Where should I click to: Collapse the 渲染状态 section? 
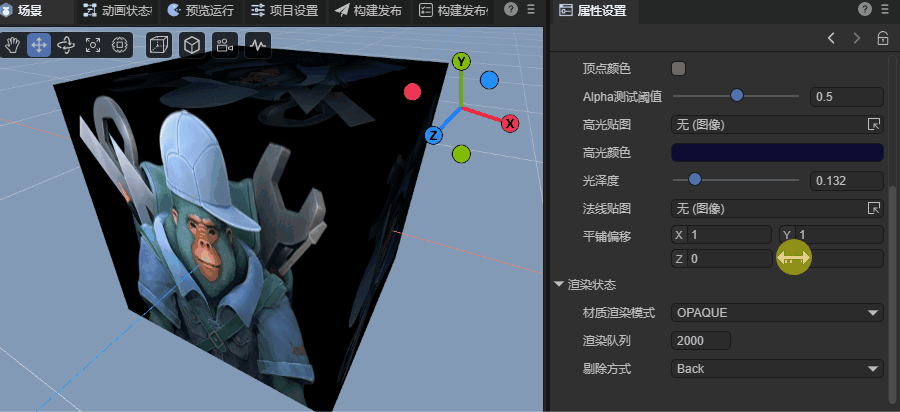pos(559,285)
